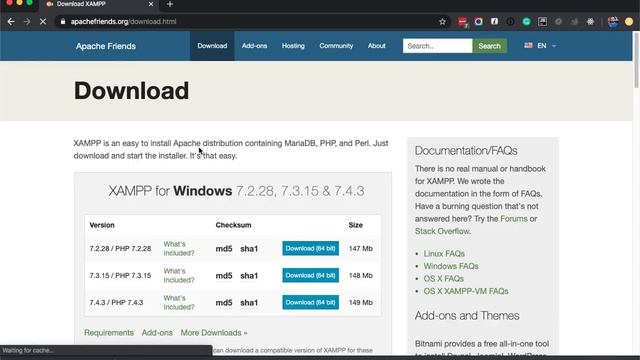
Task: Stop page loading with the X button
Action: click(x=43, y=22)
